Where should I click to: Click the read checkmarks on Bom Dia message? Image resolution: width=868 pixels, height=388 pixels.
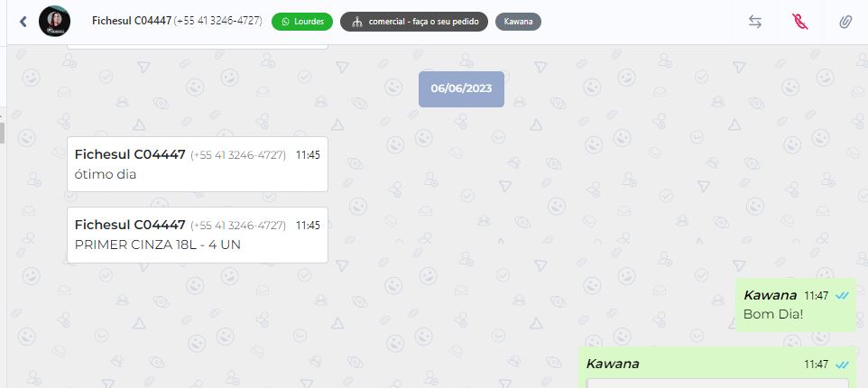tap(842, 296)
